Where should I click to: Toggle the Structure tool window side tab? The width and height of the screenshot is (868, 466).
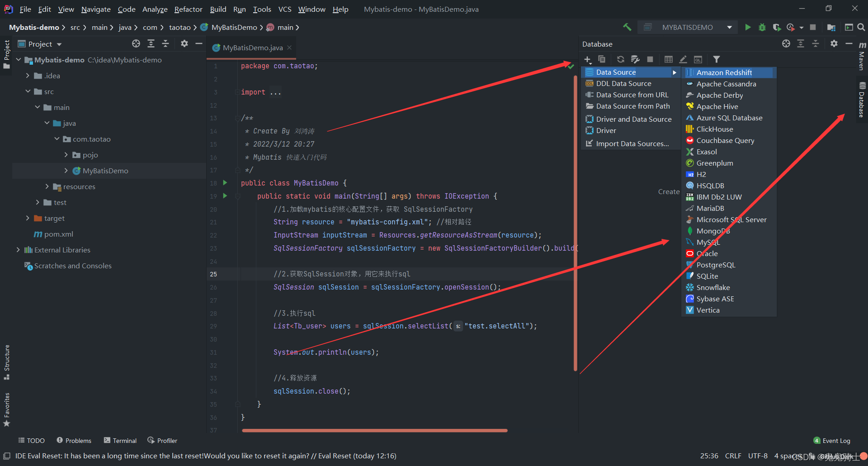click(x=6, y=362)
